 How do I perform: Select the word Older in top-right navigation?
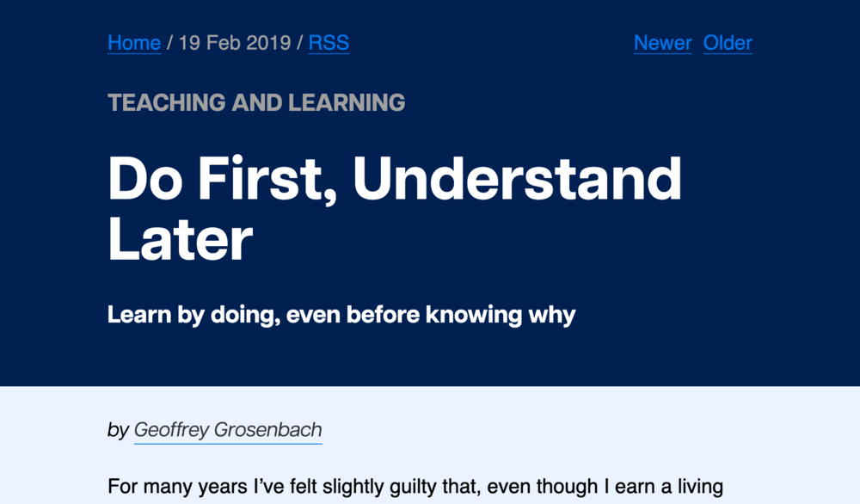[x=728, y=43]
